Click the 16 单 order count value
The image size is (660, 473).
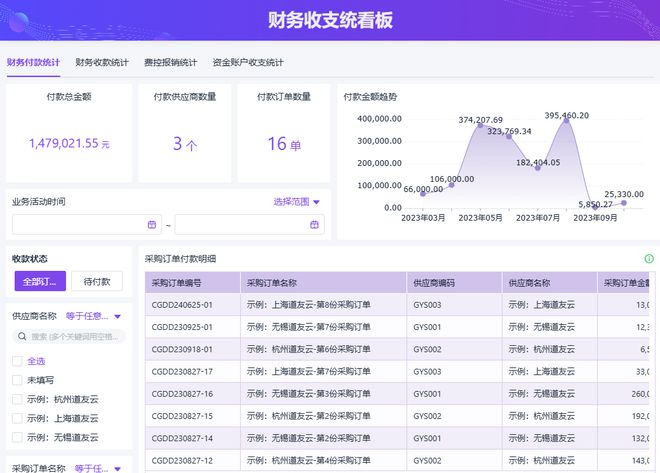click(285, 144)
